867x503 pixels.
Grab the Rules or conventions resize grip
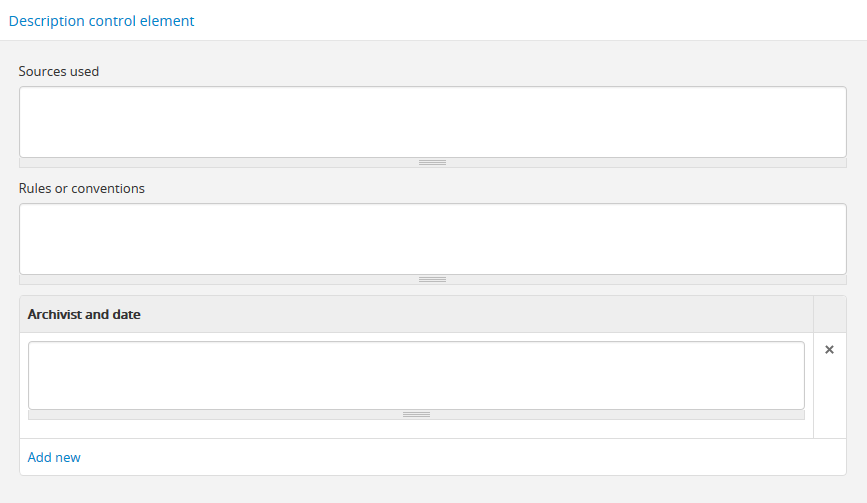point(432,280)
